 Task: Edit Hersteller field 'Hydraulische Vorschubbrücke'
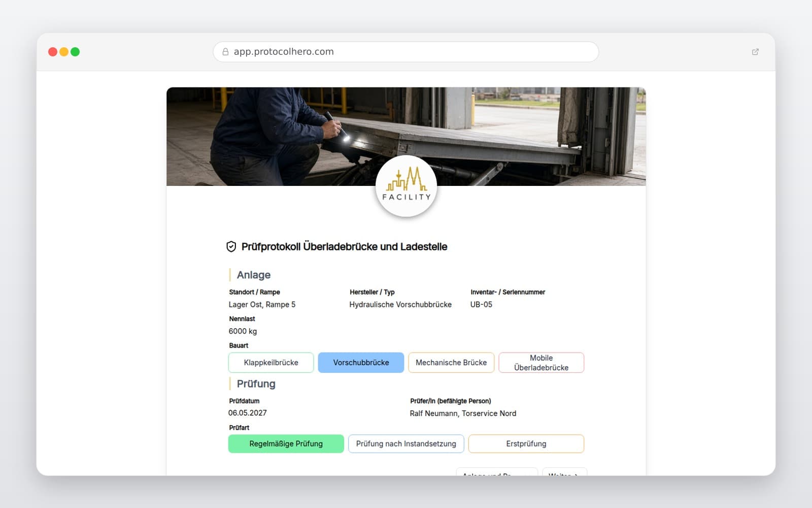pyautogui.click(x=400, y=305)
